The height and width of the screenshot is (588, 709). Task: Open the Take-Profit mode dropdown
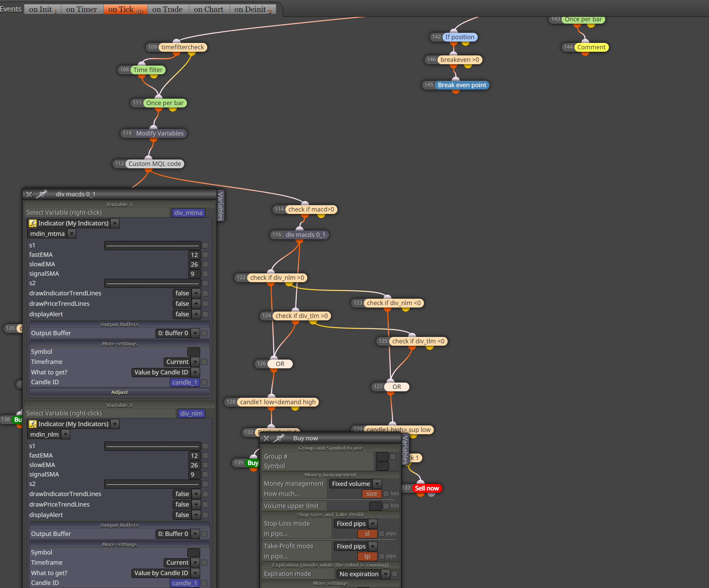373,546
